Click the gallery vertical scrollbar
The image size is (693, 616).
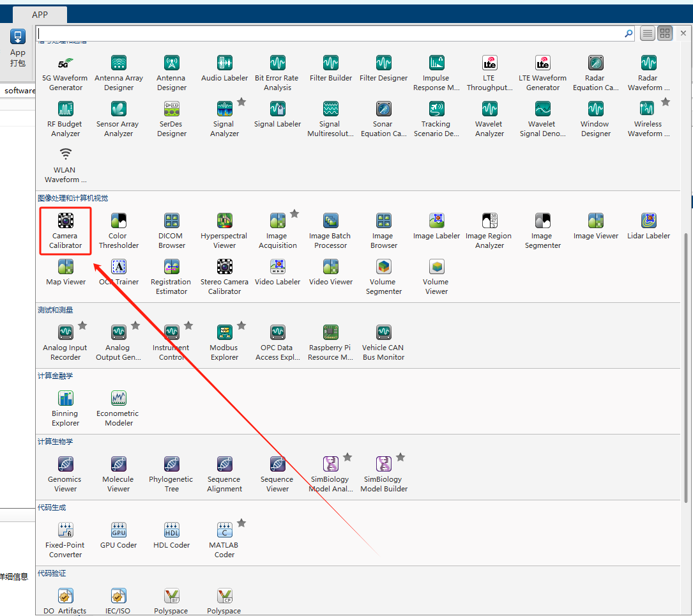pyautogui.click(x=686, y=367)
